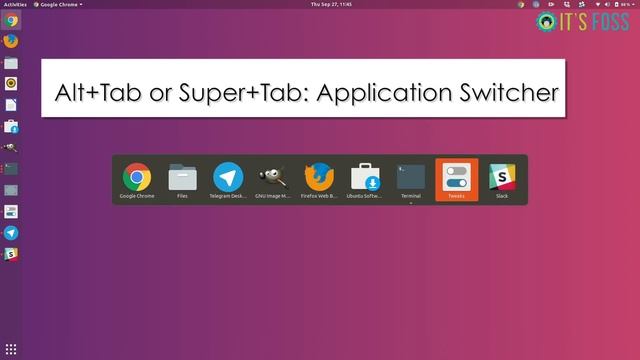640x360 pixels.
Task: Open Terminal from the dock
Action: [11, 169]
